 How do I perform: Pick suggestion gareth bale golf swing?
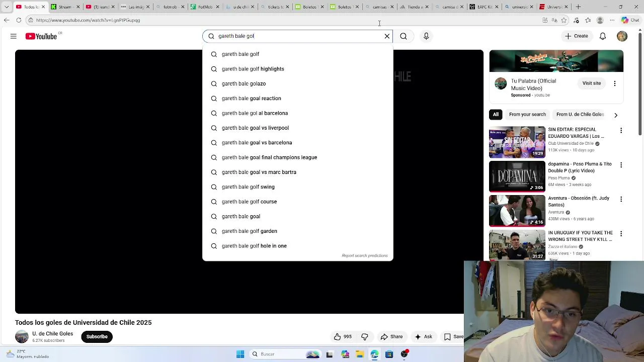tap(297, 187)
